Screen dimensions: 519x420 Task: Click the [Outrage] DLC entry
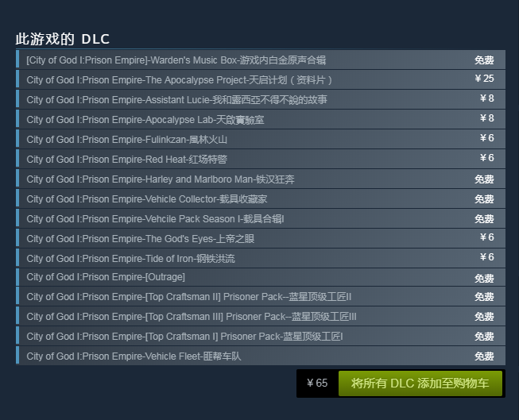tap(106, 277)
